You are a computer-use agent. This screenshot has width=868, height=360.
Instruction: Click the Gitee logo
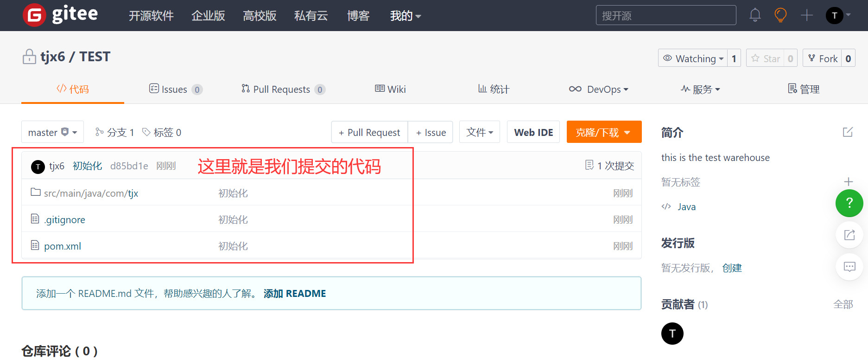click(61, 15)
